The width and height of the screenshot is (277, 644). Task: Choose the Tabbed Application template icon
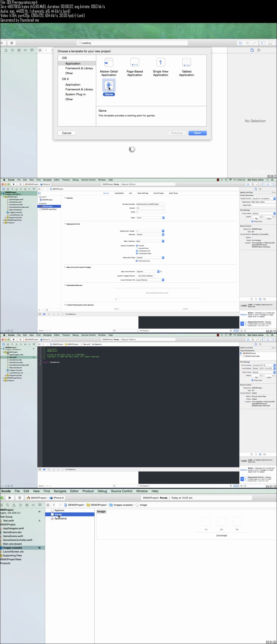[186, 63]
